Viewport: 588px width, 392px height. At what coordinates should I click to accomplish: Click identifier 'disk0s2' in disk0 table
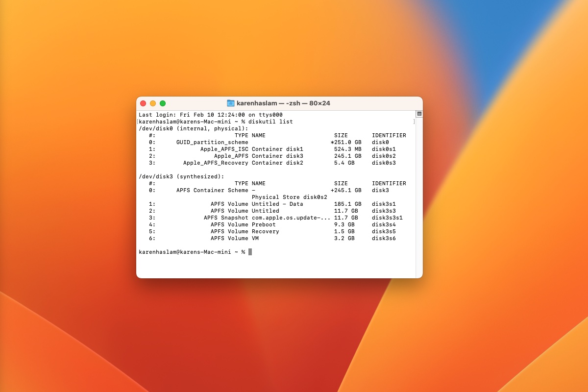point(384,156)
